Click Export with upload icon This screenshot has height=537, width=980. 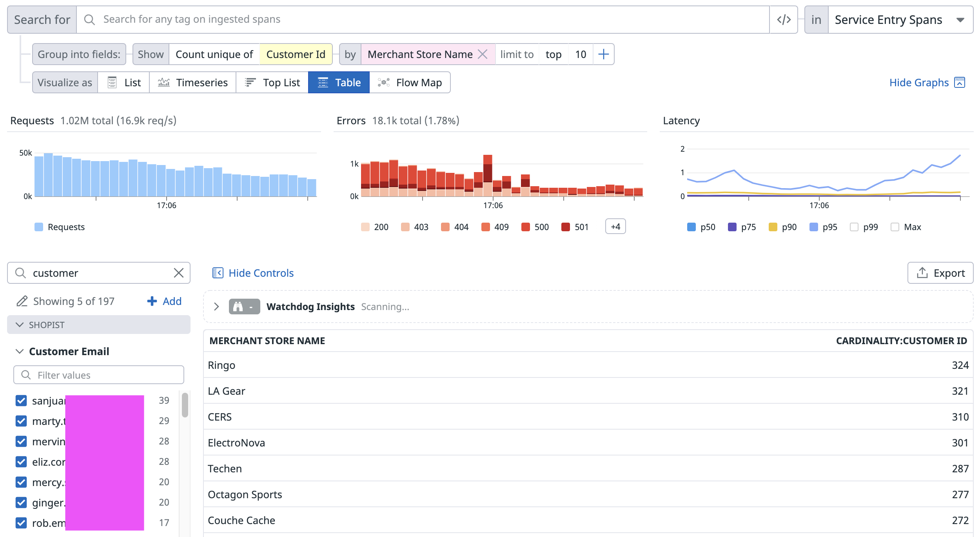940,273
